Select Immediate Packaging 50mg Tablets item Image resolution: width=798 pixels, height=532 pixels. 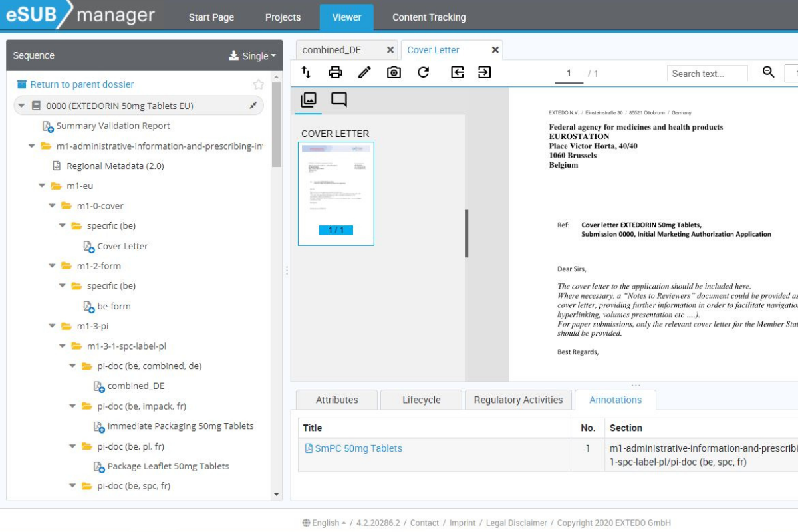pos(180,426)
